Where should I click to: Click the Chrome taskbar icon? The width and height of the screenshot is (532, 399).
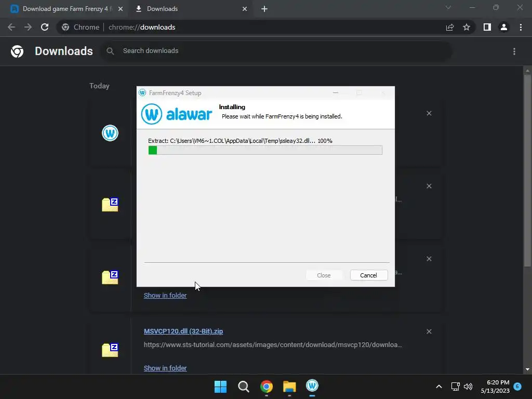point(267,387)
